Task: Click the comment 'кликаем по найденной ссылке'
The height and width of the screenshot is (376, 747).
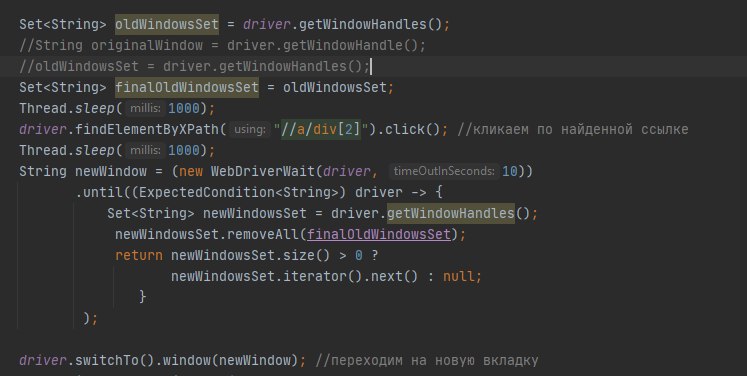Action: pyautogui.click(x=573, y=129)
